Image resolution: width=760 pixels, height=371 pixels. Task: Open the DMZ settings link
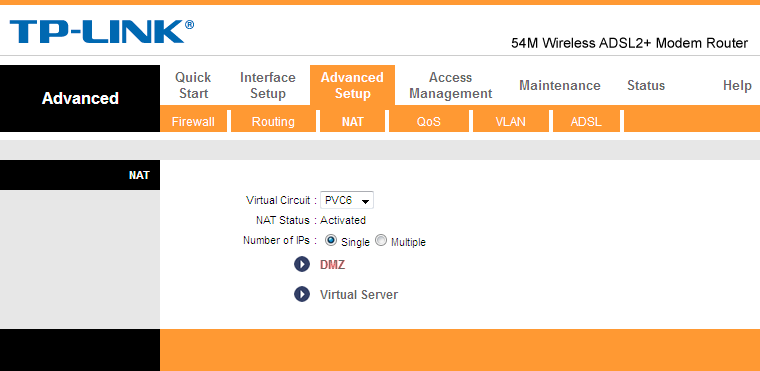332,265
